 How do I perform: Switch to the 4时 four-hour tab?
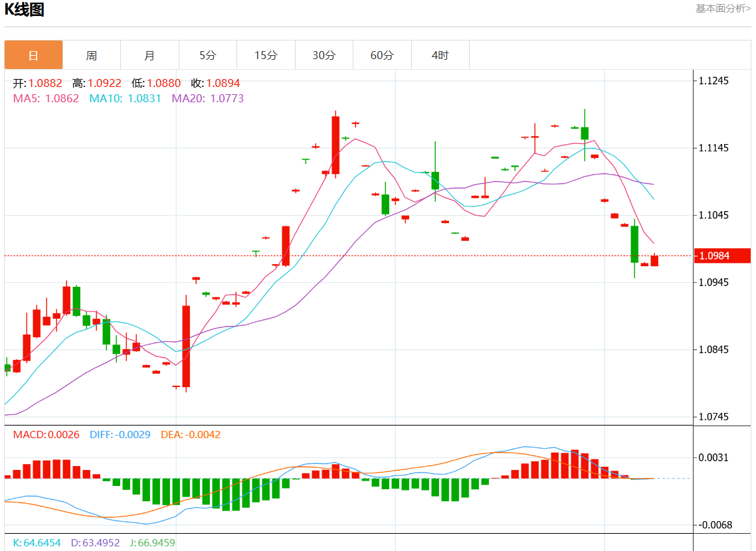pyautogui.click(x=440, y=55)
